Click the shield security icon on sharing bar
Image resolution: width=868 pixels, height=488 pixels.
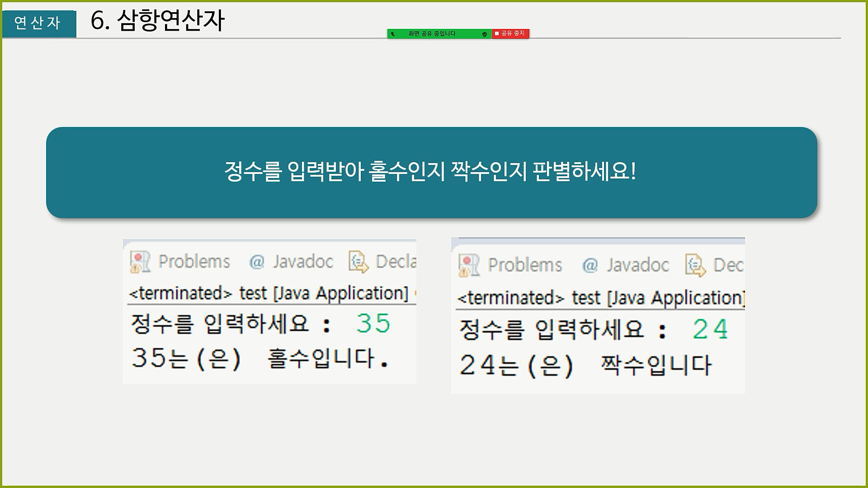[484, 34]
